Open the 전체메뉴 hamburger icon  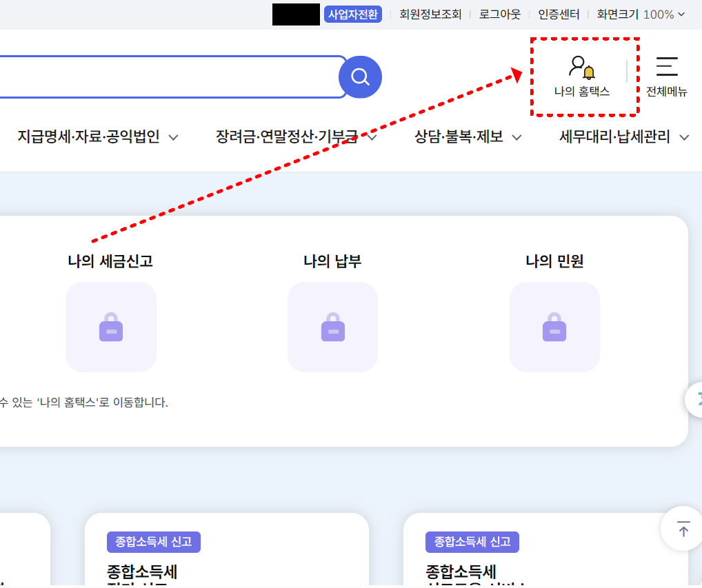pos(666,68)
